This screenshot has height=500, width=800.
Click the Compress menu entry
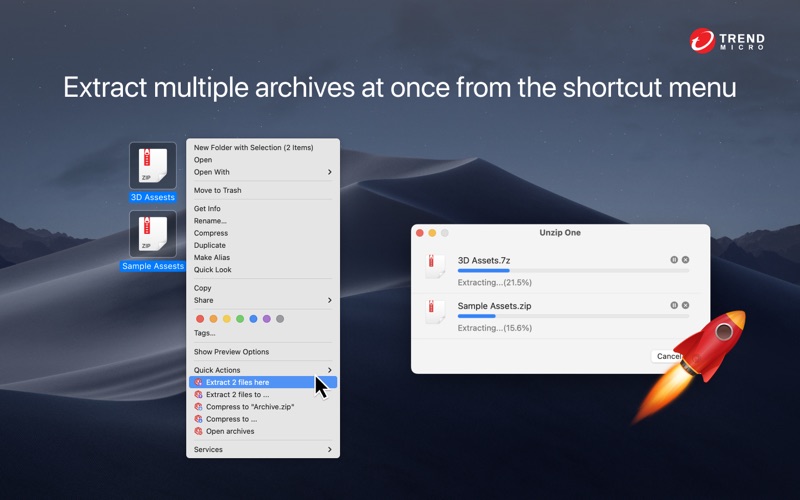(263, 233)
